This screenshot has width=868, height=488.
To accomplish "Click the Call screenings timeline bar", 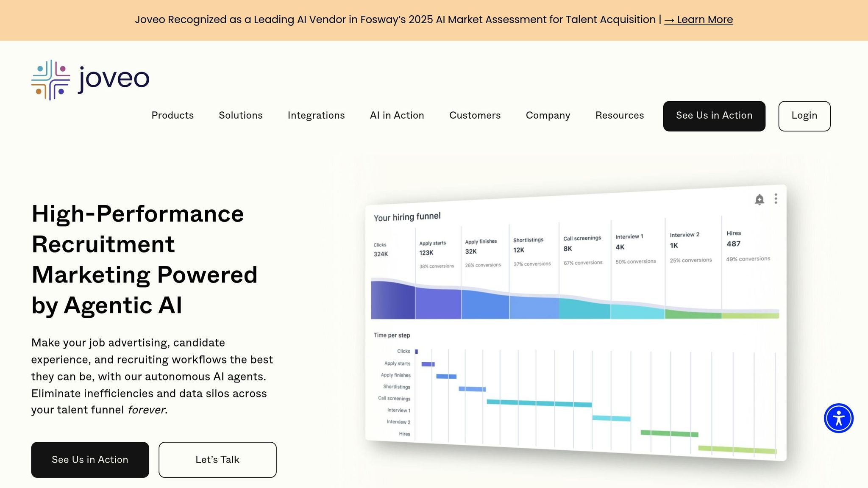I will [539, 403].
